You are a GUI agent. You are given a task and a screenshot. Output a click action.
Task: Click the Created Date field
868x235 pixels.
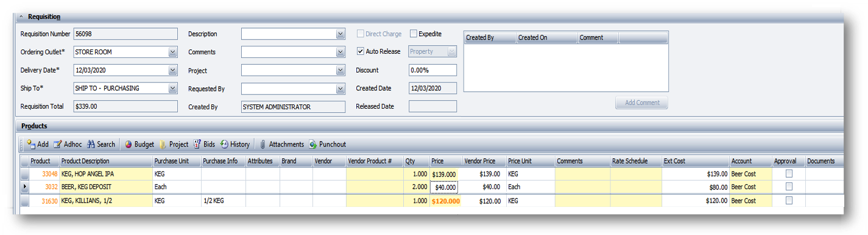pos(432,89)
